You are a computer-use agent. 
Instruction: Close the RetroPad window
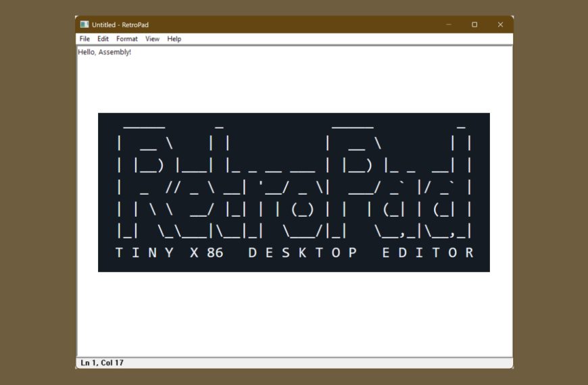click(x=500, y=24)
